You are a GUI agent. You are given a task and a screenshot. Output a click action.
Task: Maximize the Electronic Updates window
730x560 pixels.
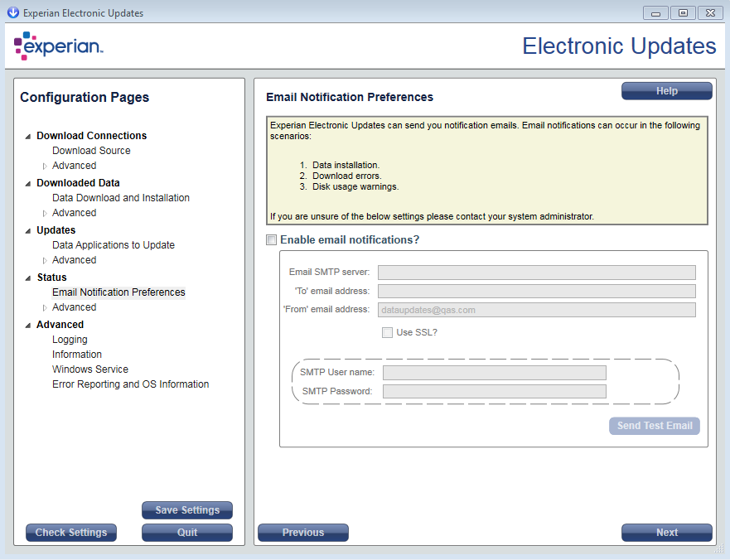[684, 12]
